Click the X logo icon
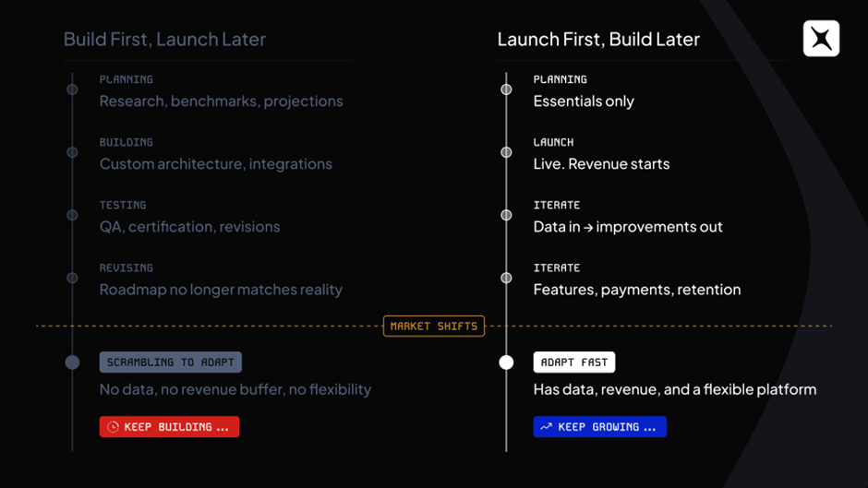The height and width of the screenshot is (488, 868). pyautogui.click(x=821, y=39)
